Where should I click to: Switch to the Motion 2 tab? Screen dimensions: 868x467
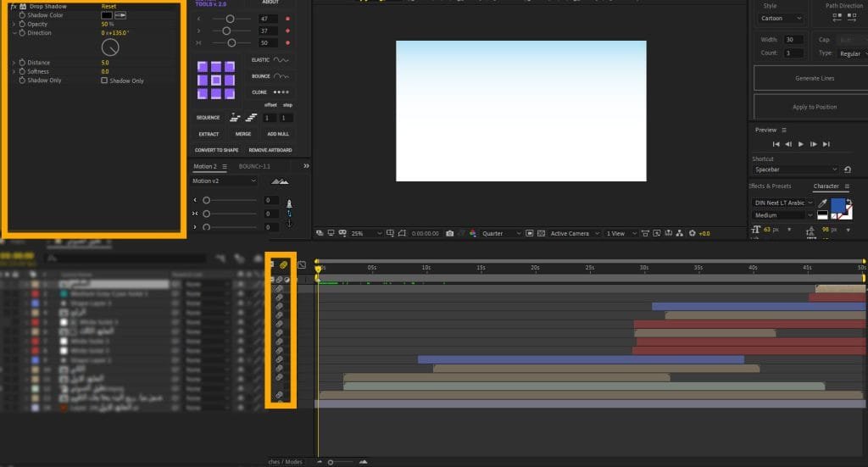tap(205, 167)
